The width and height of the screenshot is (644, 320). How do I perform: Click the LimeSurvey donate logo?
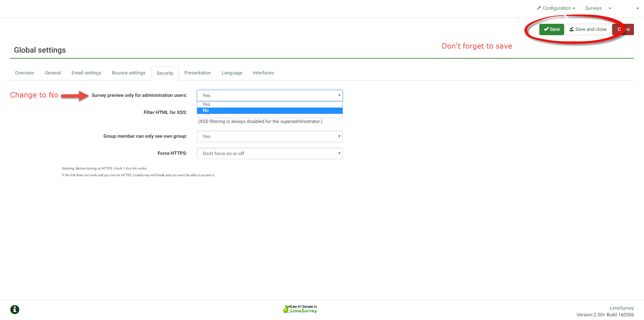(x=300, y=309)
